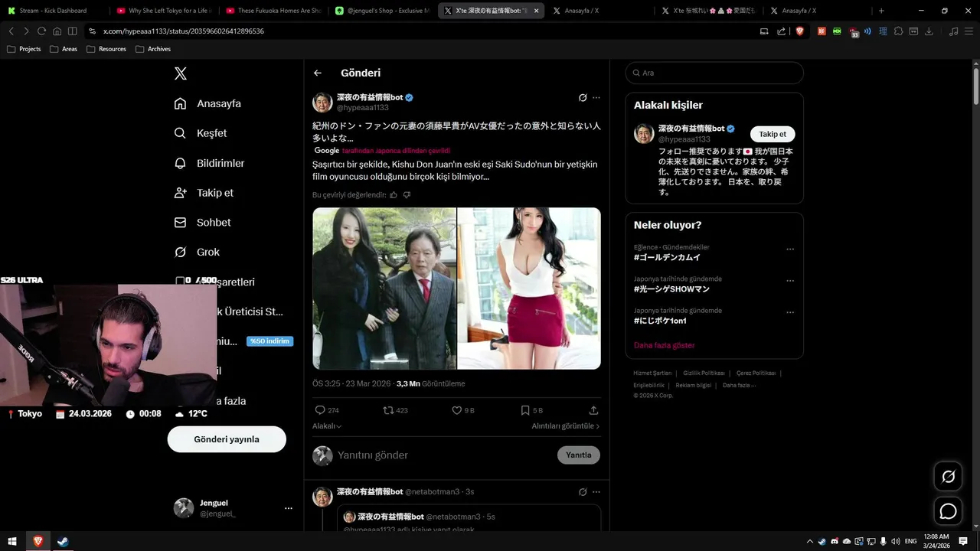Open Sohbet messages
Screen dimensions: 980x551
[202, 223]
